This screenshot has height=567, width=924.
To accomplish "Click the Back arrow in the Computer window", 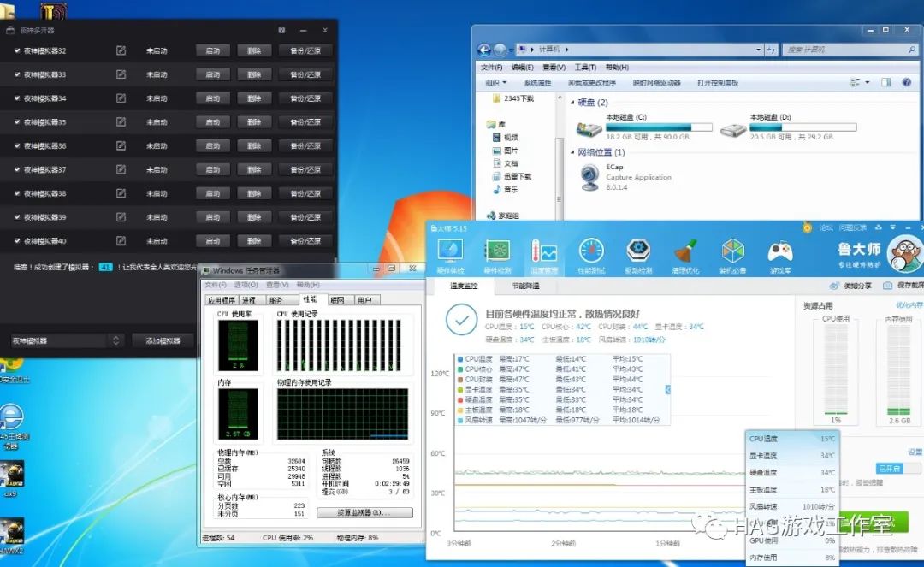I will [483, 50].
